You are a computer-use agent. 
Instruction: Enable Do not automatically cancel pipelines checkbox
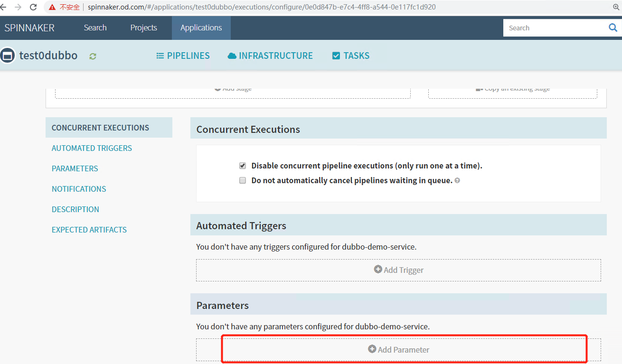click(243, 180)
